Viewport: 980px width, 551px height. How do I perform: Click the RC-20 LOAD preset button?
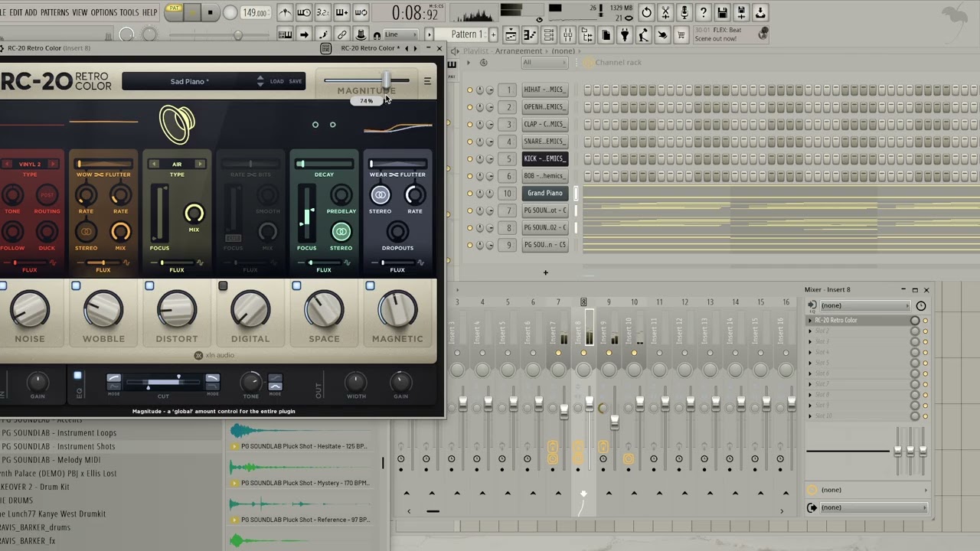(x=276, y=81)
